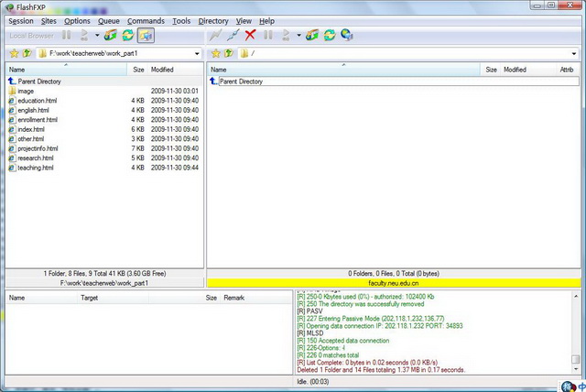Open the Session menu
Image resolution: width=586 pixels, height=392 pixels.
tap(21, 21)
